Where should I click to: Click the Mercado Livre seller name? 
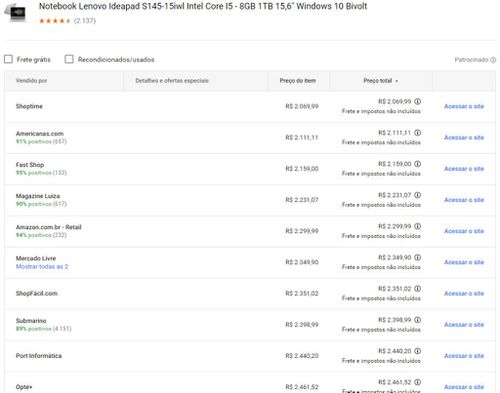36,258
